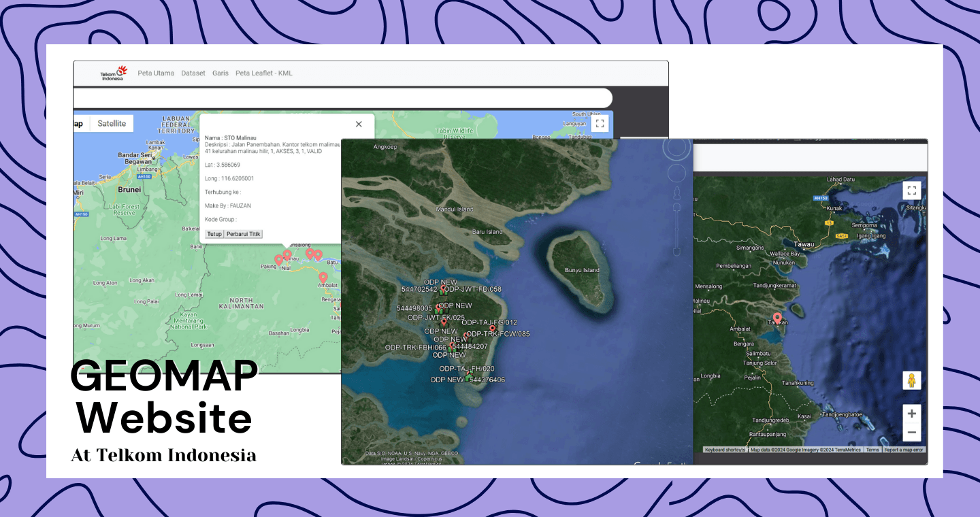
Task: Select the Make By : FAUZAN line
Action: click(228, 206)
